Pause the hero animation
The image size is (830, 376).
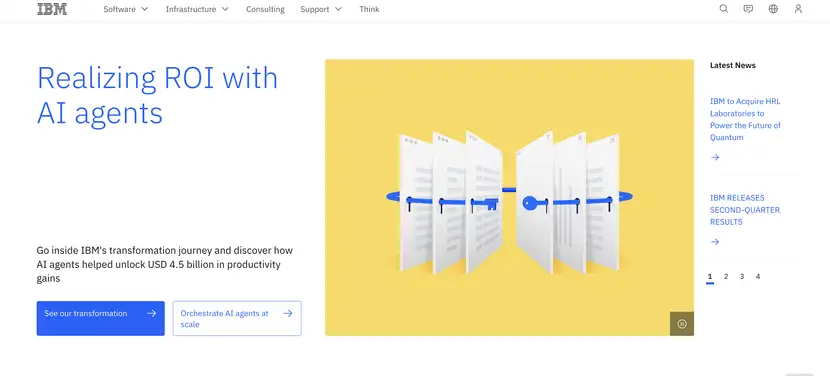coord(682,324)
